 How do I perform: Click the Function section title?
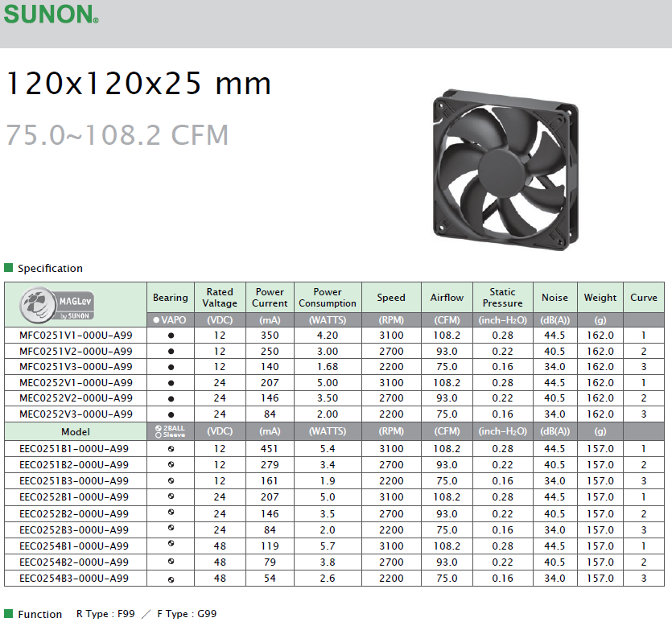[40, 614]
